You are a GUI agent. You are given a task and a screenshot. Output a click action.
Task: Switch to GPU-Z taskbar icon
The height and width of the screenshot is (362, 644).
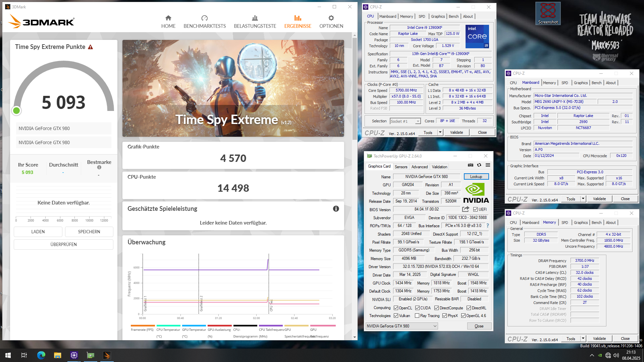click(90, 355)
